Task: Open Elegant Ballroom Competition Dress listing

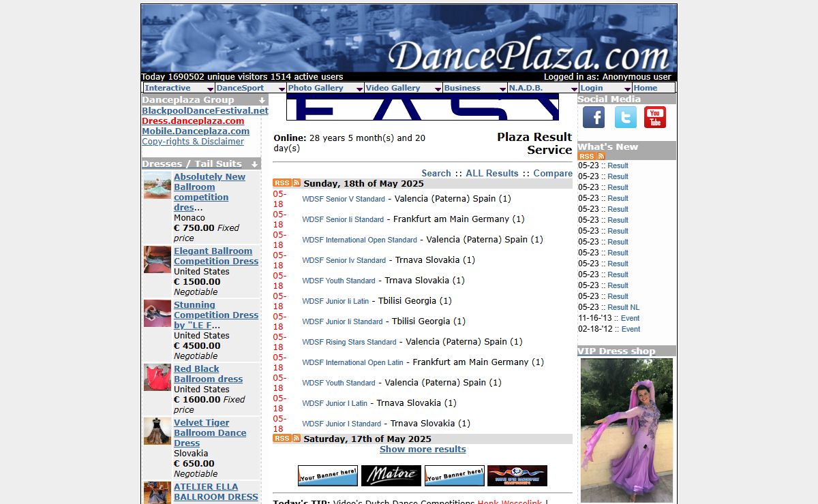Action: point(216,256)
